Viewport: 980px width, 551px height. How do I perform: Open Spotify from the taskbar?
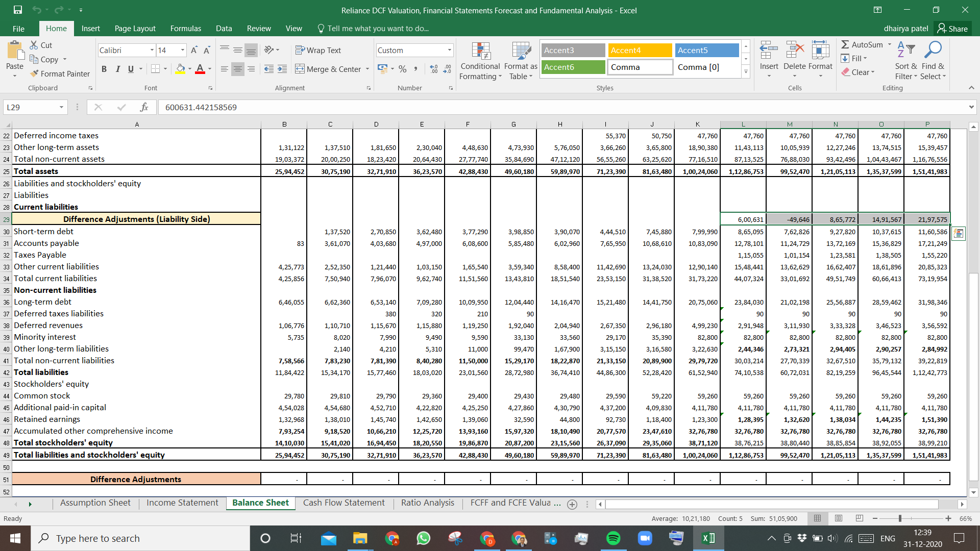point(613,538)
